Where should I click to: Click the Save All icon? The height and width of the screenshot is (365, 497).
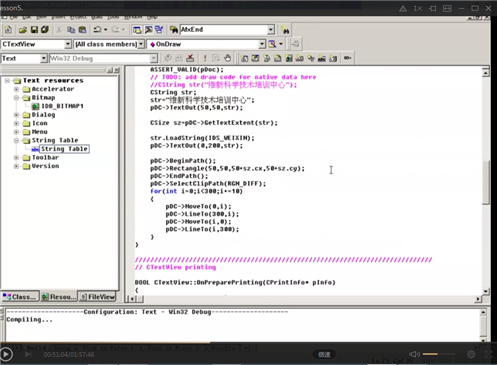click(45, 30)
